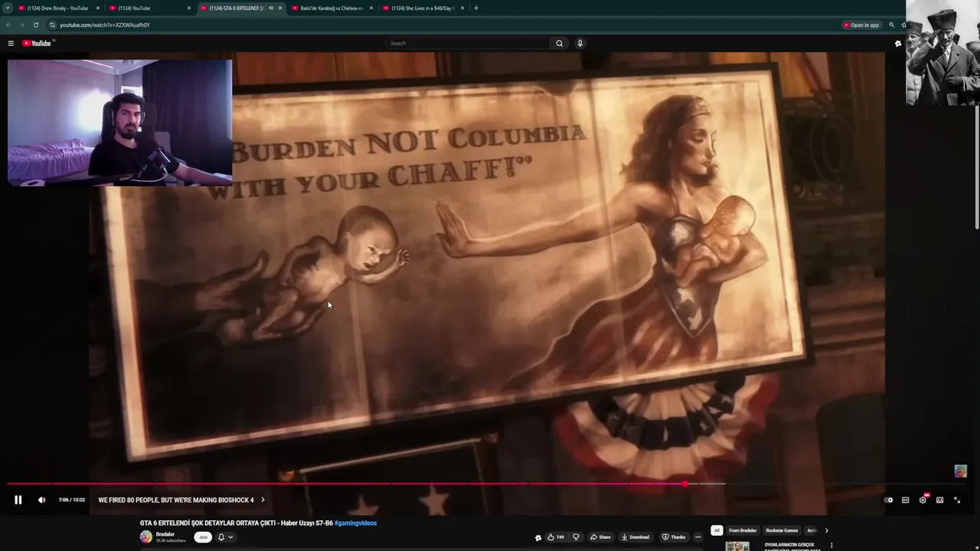Click the browser back arrow

(x=8, y=25)
